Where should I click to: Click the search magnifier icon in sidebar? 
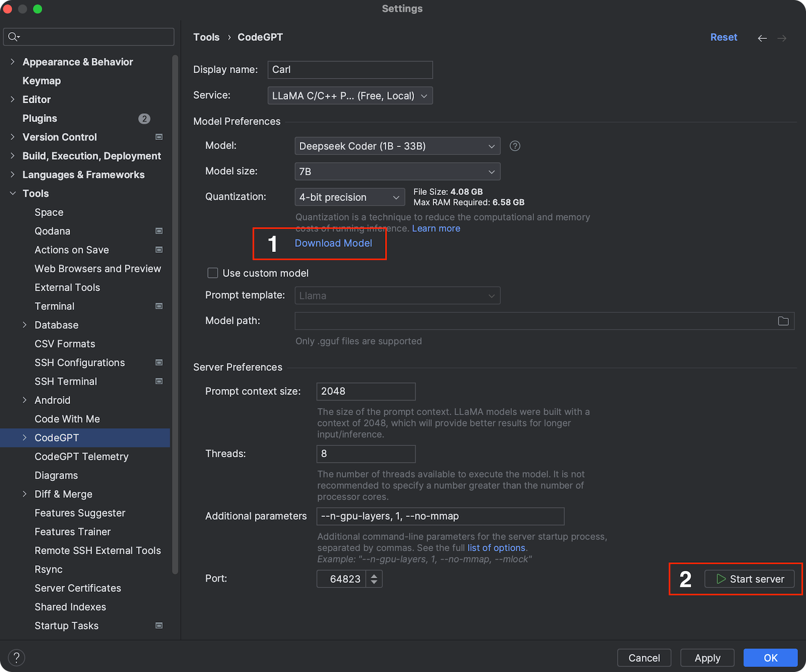pos(14,37)
